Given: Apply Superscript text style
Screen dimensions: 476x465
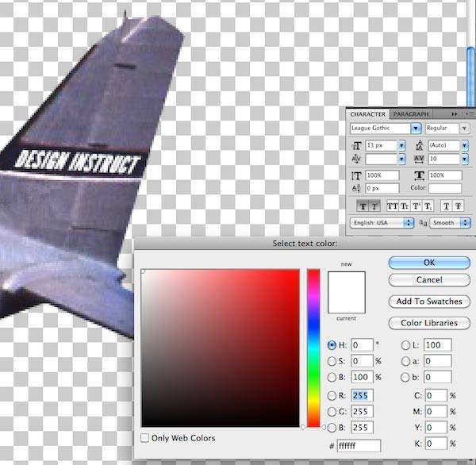Looking at the screenshot, I should tap(416, 206).
